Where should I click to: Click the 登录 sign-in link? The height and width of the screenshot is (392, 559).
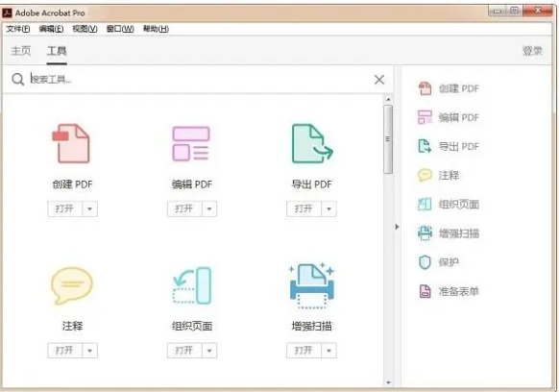pyautogui.click(x=532, y=51)
